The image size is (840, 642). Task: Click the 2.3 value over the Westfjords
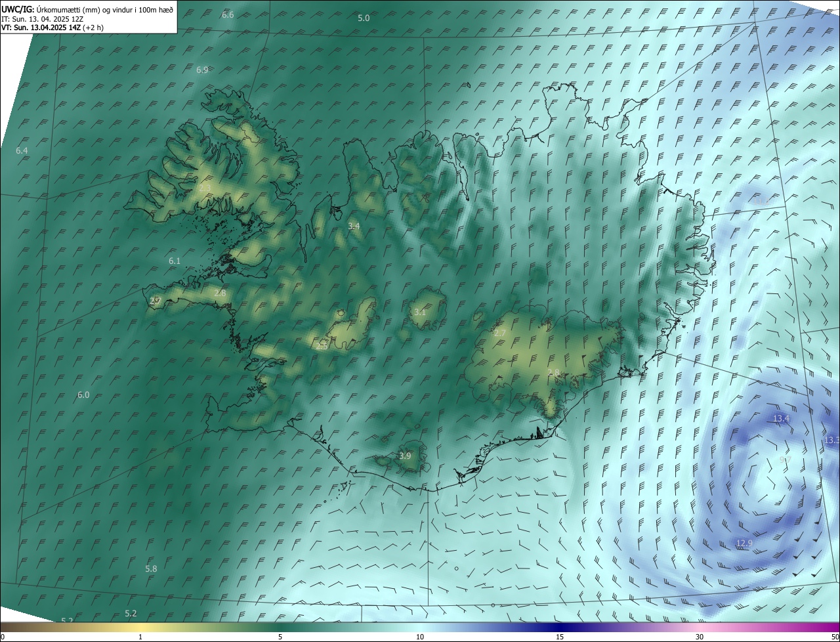205,188
